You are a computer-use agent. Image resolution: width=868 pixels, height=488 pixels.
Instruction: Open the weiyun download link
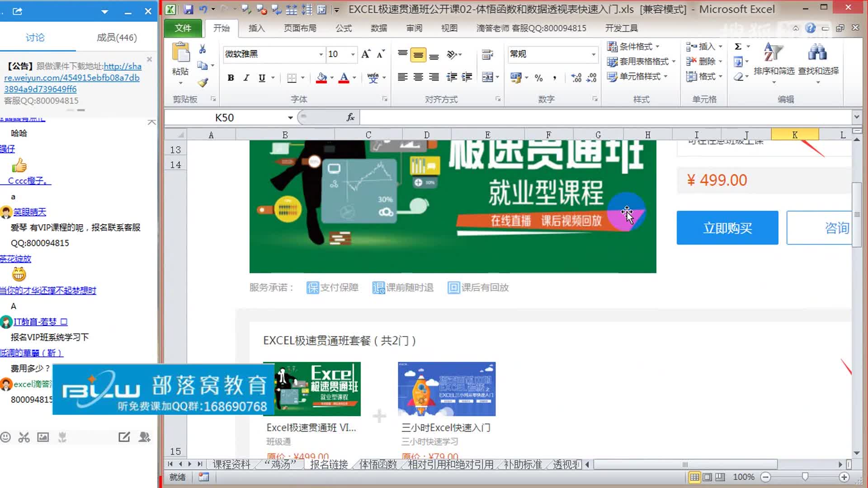click(72, 78)
